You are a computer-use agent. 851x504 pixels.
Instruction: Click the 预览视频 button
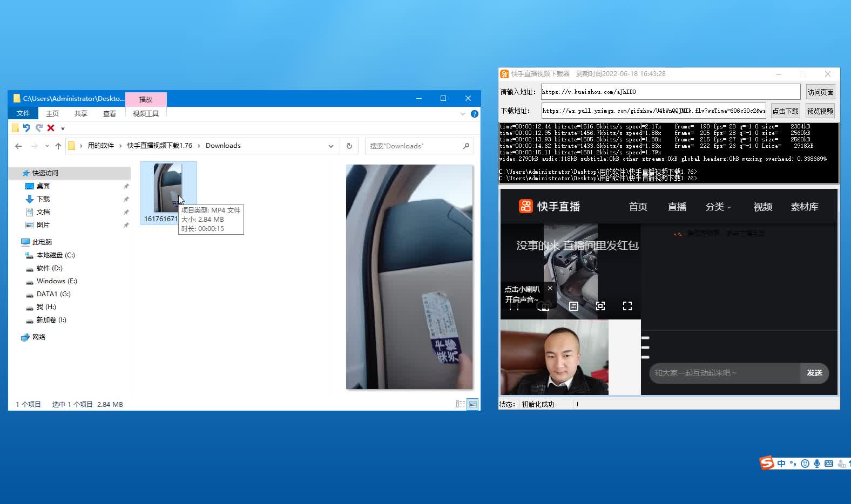coord(820,111)
